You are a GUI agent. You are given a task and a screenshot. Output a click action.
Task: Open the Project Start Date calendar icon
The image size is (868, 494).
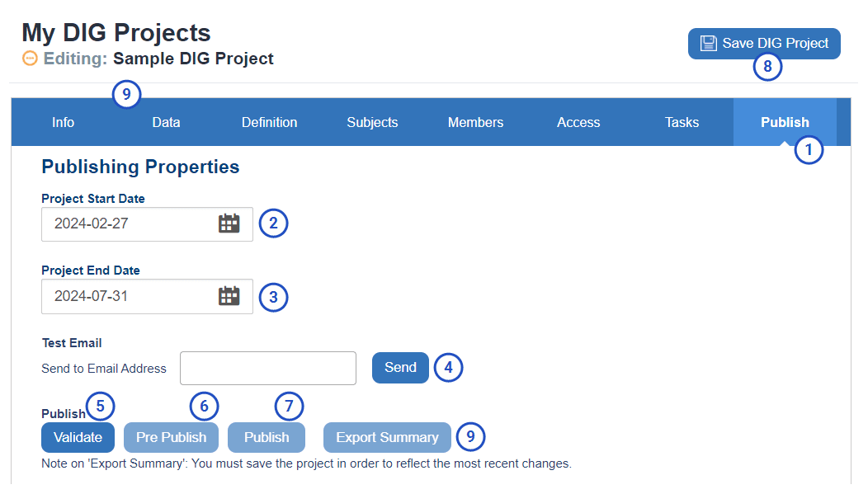coord(229,223)
